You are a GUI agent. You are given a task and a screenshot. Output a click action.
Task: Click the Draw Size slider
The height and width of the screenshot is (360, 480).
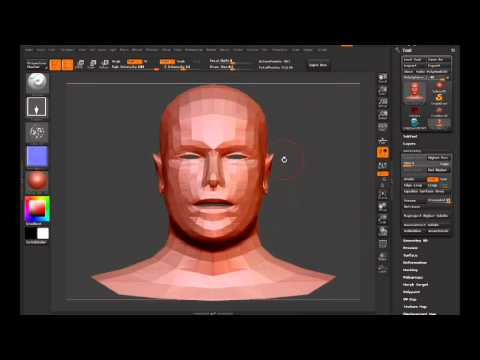click(231, 67)
